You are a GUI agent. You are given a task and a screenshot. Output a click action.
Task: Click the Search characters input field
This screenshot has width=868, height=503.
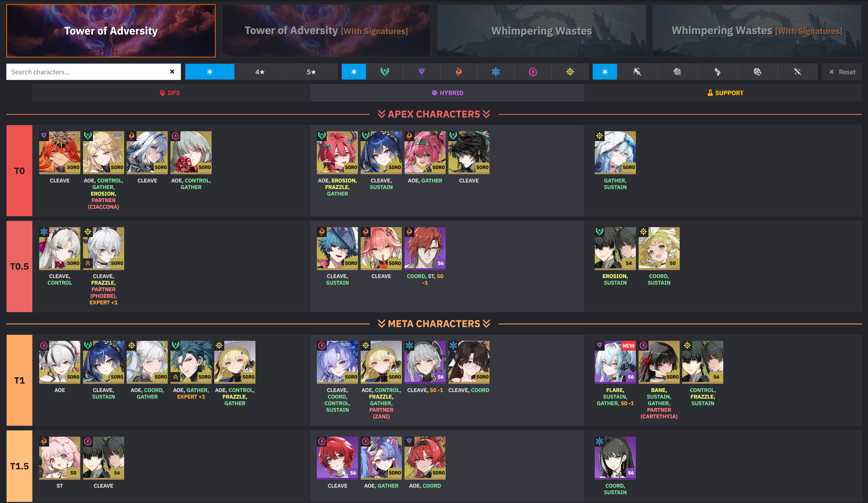coord(88,72)
